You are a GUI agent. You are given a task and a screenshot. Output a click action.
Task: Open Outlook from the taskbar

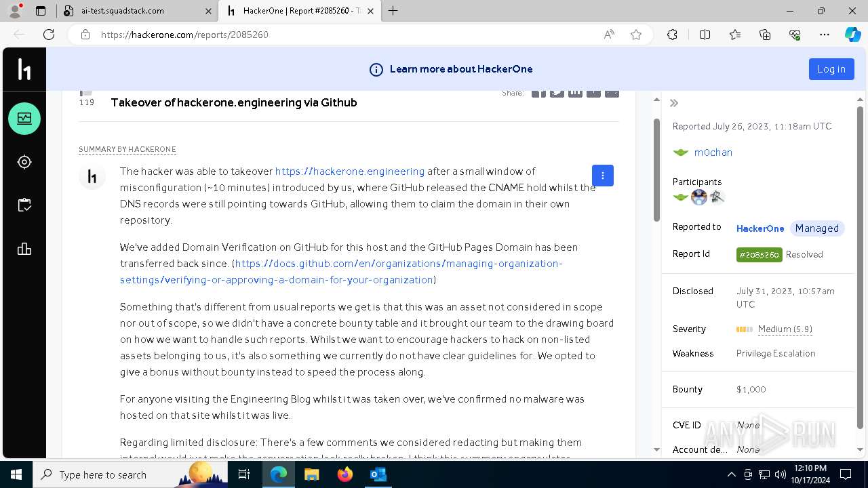tap(378, 474)
